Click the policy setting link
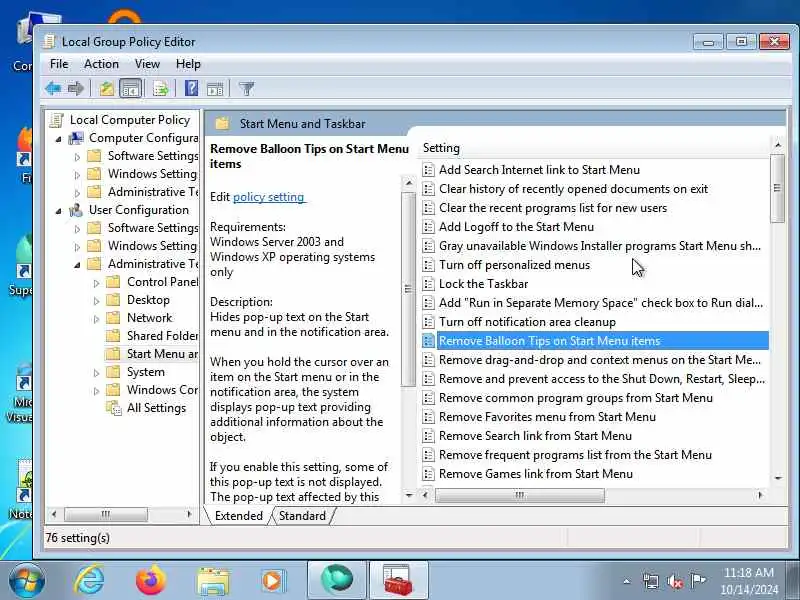800x600 pixels. click(268, 197)
